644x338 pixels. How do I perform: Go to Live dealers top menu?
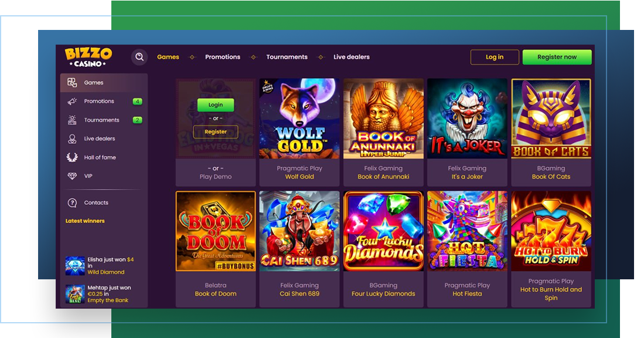pyautogui.click(x=352, y=57)
